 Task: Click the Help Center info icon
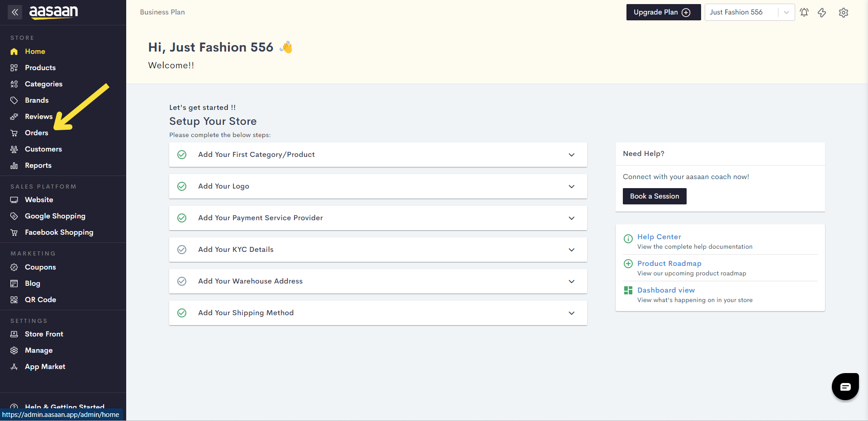[x=628, y=239]
